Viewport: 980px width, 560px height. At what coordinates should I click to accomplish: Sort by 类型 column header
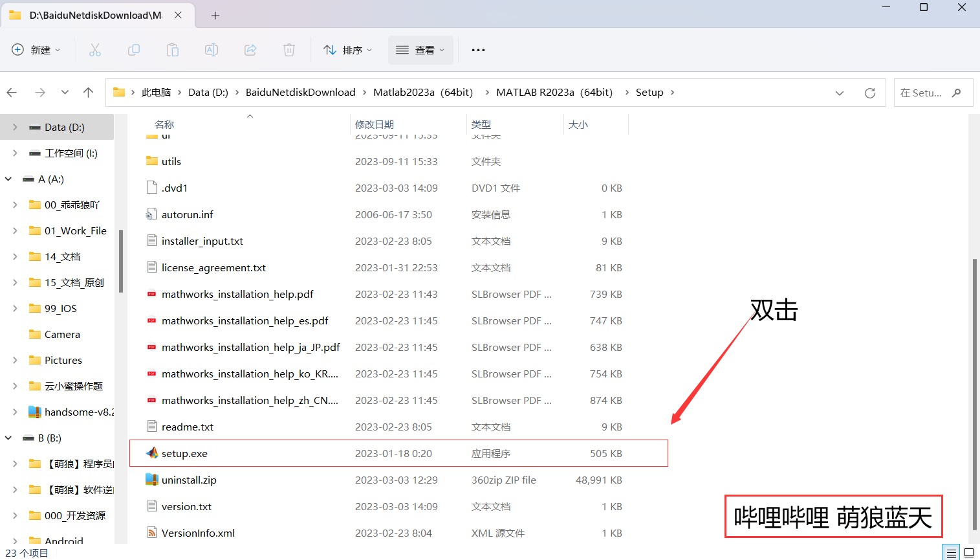(481, 124)
